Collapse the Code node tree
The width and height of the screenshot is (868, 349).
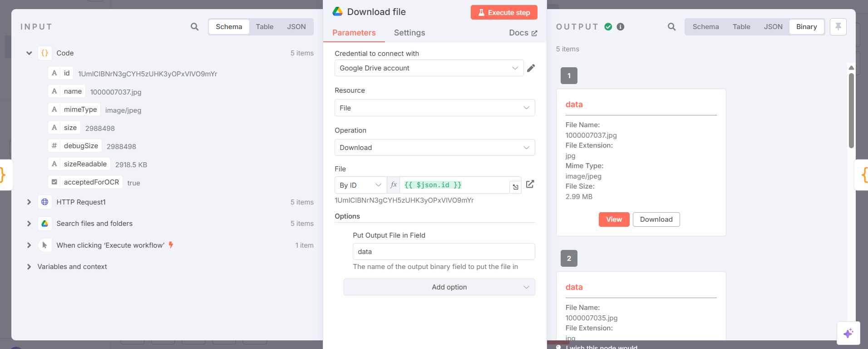point(29,53)
